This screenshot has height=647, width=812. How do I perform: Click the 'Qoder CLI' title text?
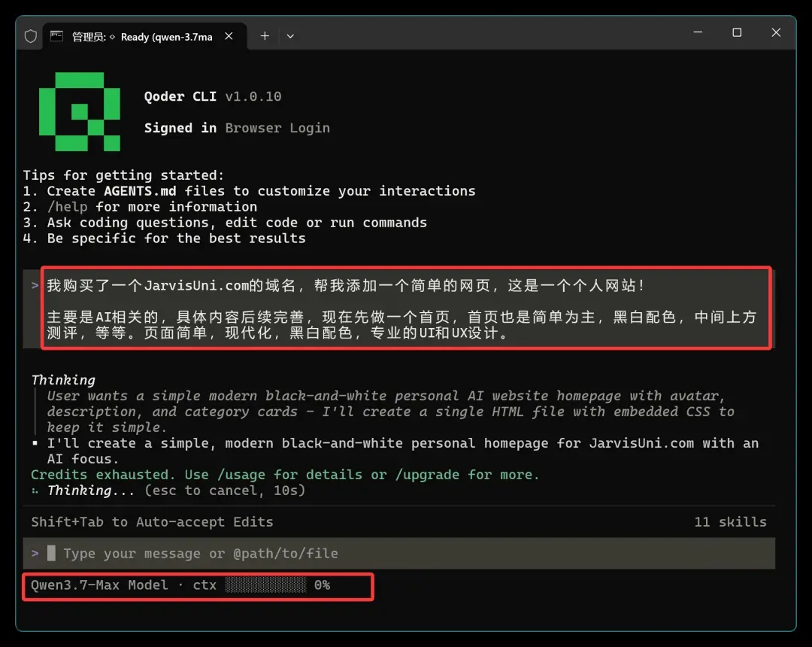coord(180,96)
